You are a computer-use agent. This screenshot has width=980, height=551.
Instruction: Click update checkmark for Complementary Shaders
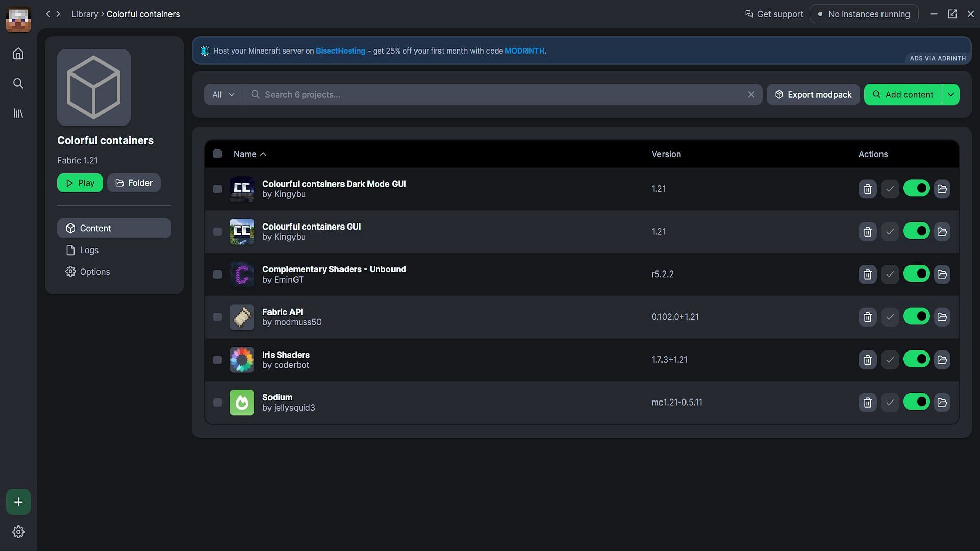click(890, 274)
